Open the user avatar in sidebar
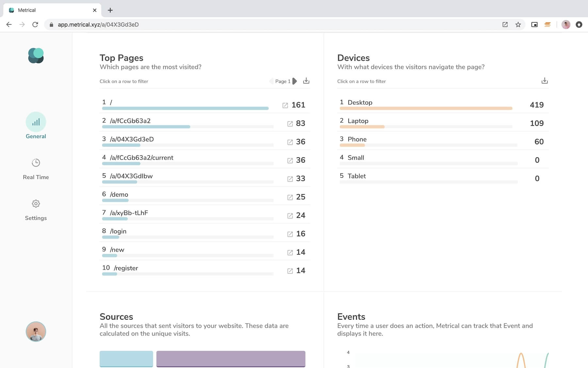 tap(36, 331)
